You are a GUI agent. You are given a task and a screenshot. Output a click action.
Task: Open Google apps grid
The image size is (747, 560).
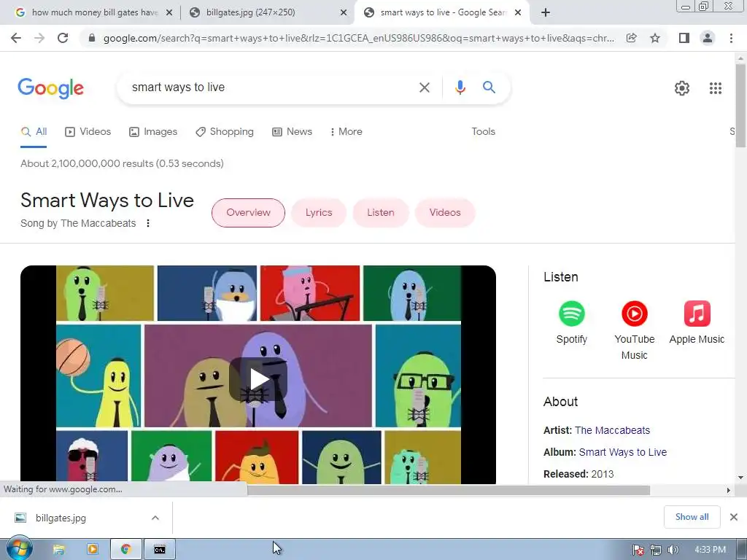715,88
